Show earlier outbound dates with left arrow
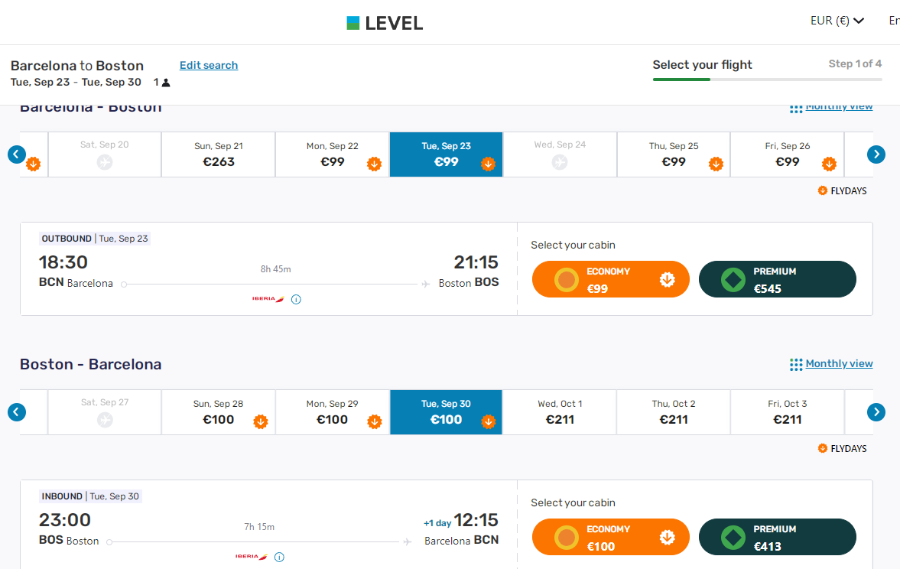This screenshot has height=569, width=900. (x=17, y=154)
